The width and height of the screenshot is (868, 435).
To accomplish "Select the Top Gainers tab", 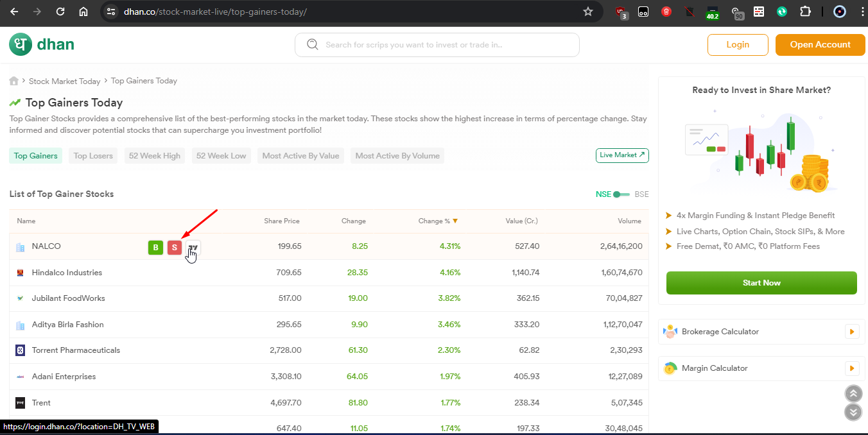I will click(35, 156).
